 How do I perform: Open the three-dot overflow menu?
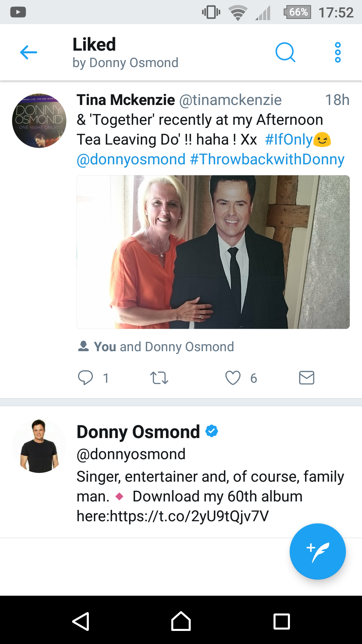pyautogui.click(x=338, y=52)
